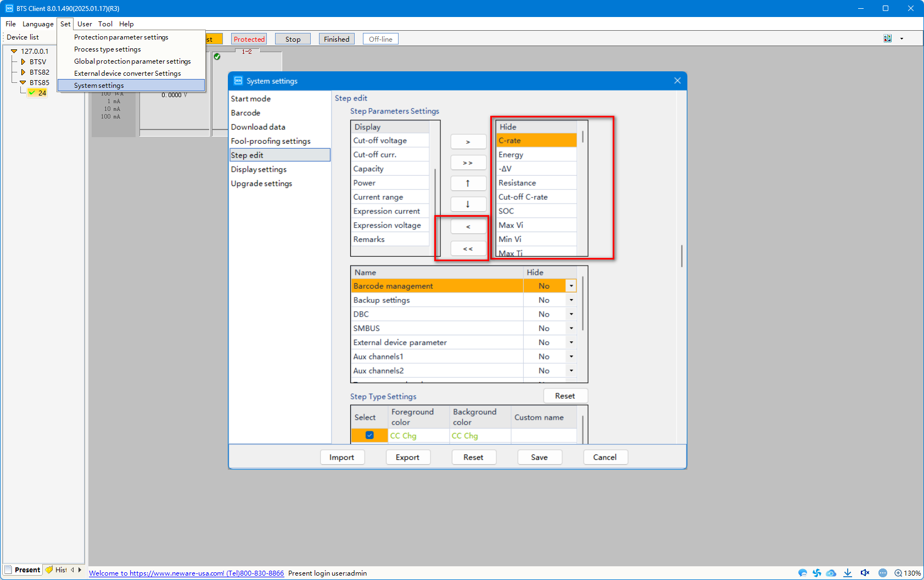The image size is (924, 580).
Task: Open Hide dropdown for Aux channels1
Action: [x=571, y=357]
